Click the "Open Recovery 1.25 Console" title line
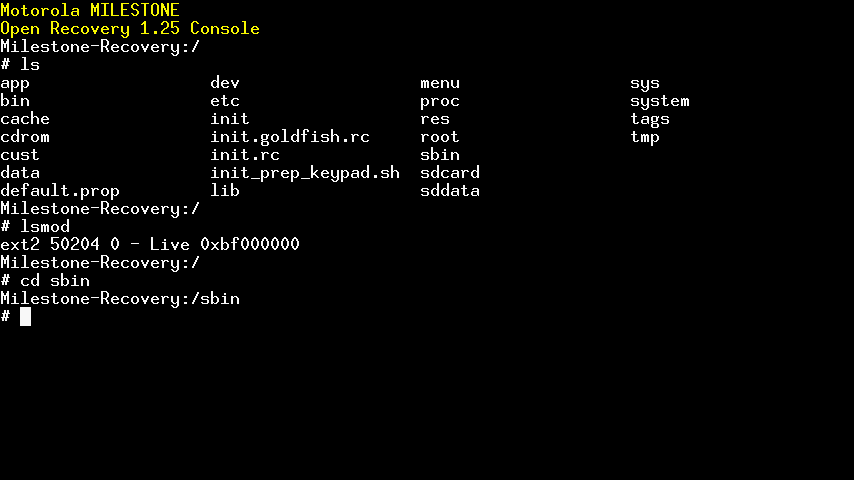Image resolution: width=854 pixels, height=480 pixels. click(x=130, y=28)
